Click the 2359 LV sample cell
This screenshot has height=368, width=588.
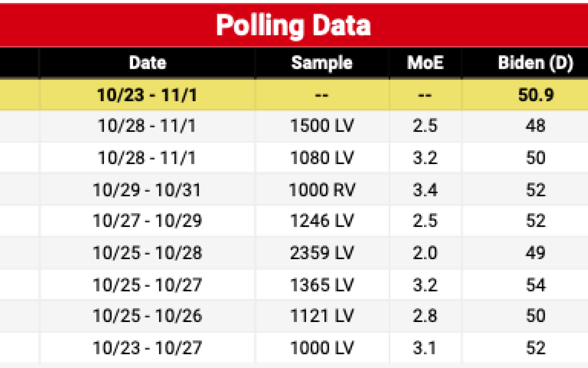click(x=322, y=253)
